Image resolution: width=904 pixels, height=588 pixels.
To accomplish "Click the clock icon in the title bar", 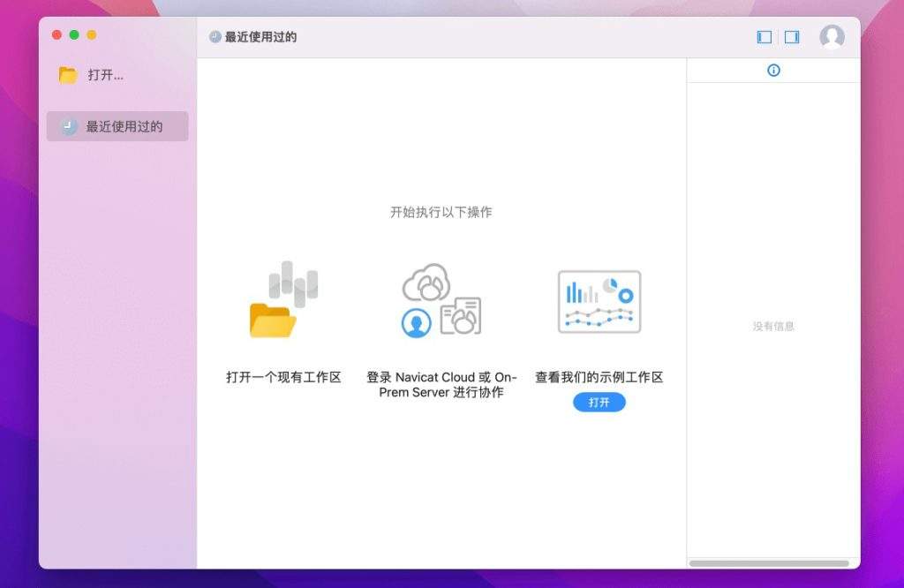I will 215,37.
